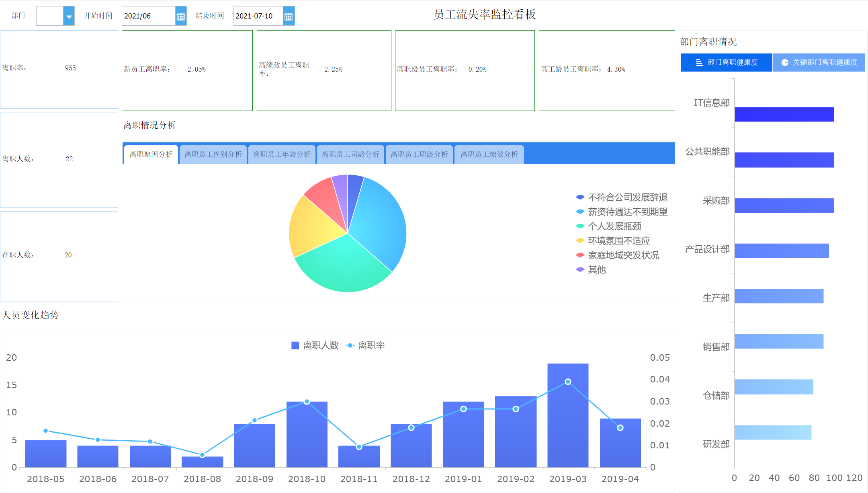The width and height of the screenshot is (868, 493).
Task: Click the pie icon on 关键部门离职健康度 tab
Action: [x=784, y=62]
